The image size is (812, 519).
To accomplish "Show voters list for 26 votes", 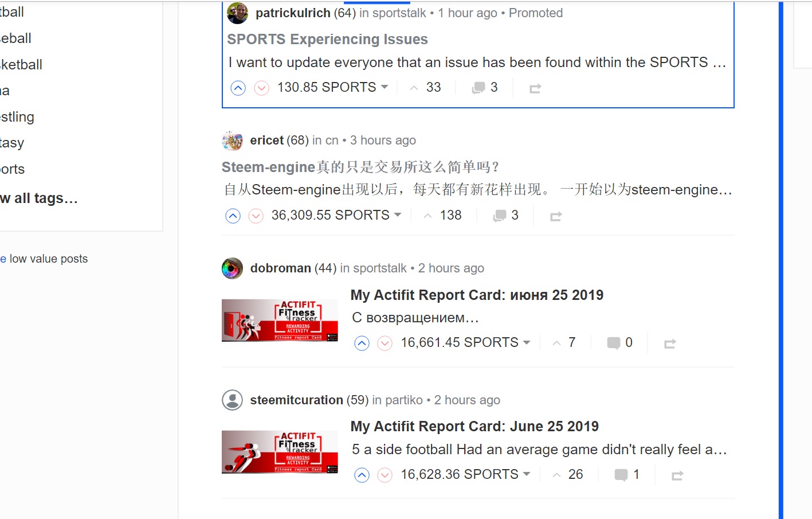I will 567,474.
